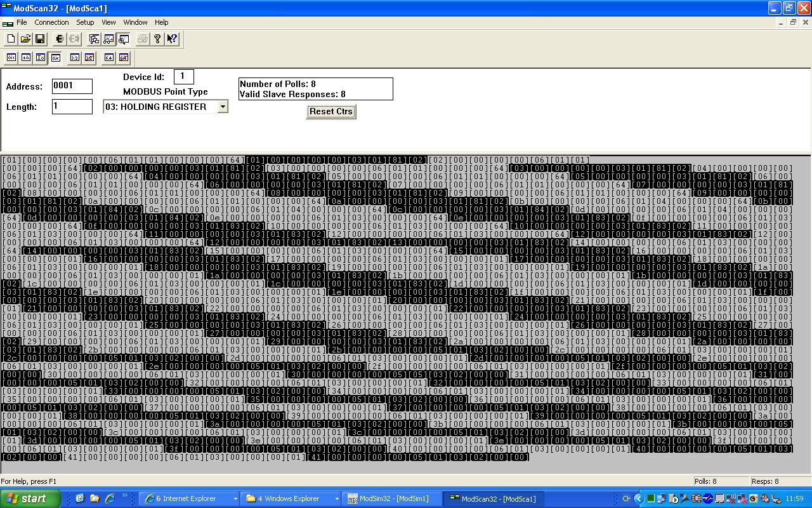Open About with the yellow question mark

(157, 39)
